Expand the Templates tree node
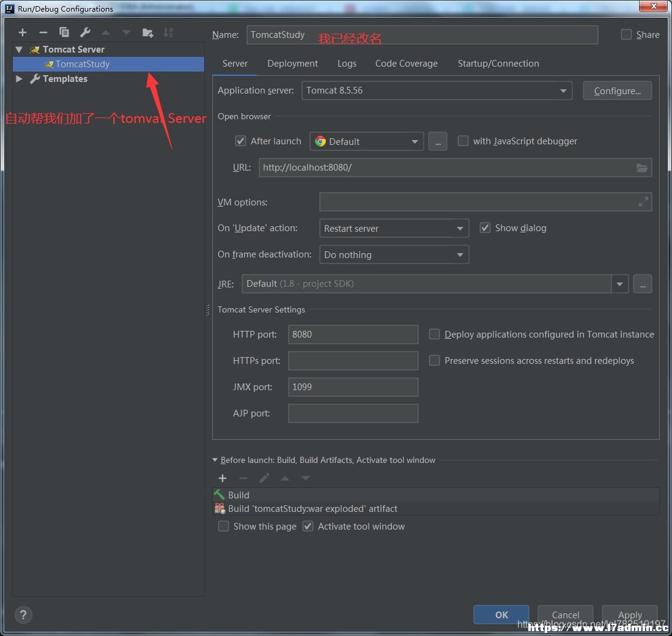Viewport: 672px width, 636px height. 19,79
